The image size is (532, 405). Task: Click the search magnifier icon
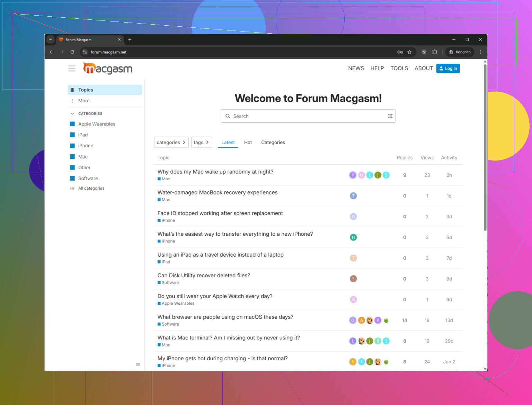[228, 116]
